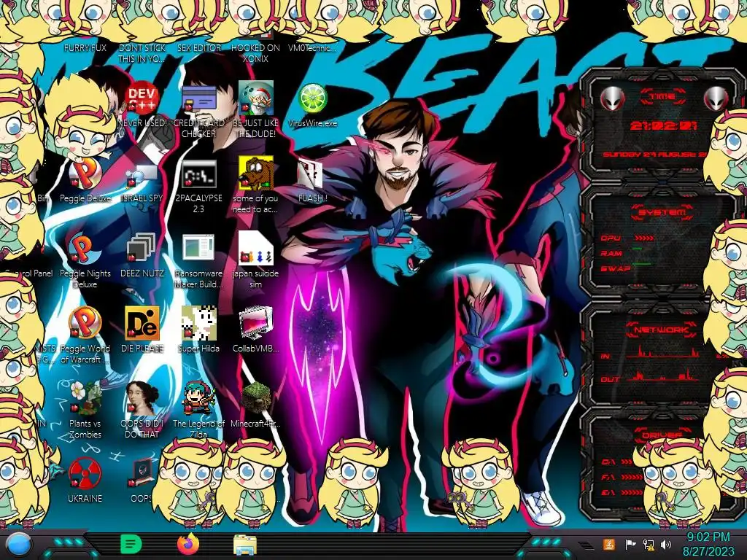Select the FURRY FUX label
The height and width of the screenshot is (560, 747).
click(x=85, y=47)
